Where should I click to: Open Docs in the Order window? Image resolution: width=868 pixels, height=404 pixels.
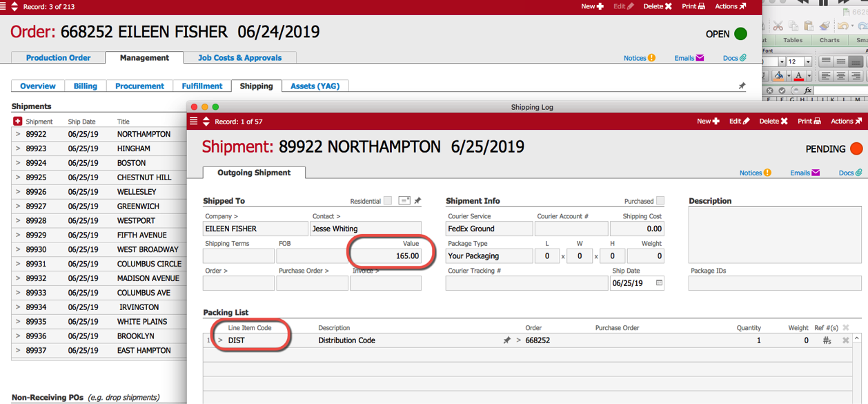click(x=735, y=58)
